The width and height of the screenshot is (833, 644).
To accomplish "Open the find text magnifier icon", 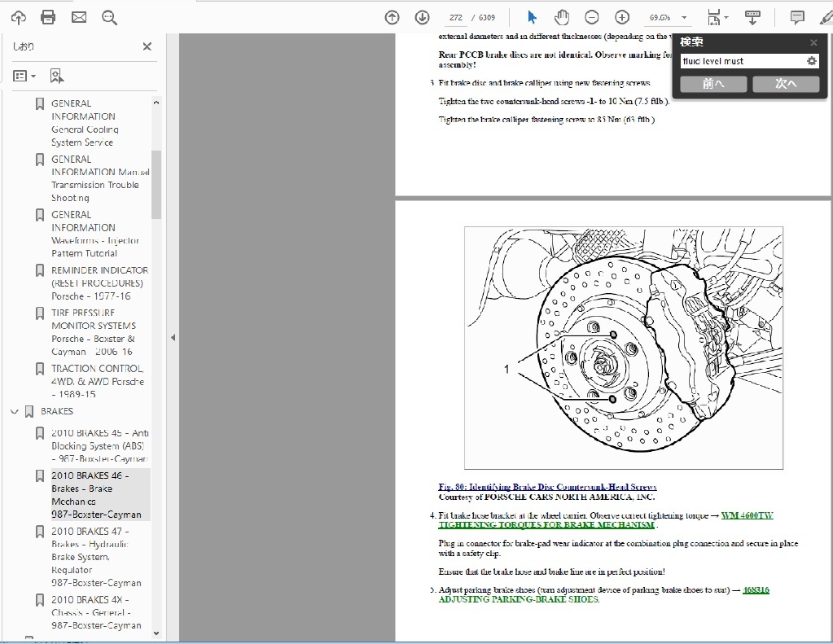I will coord(109,18).
